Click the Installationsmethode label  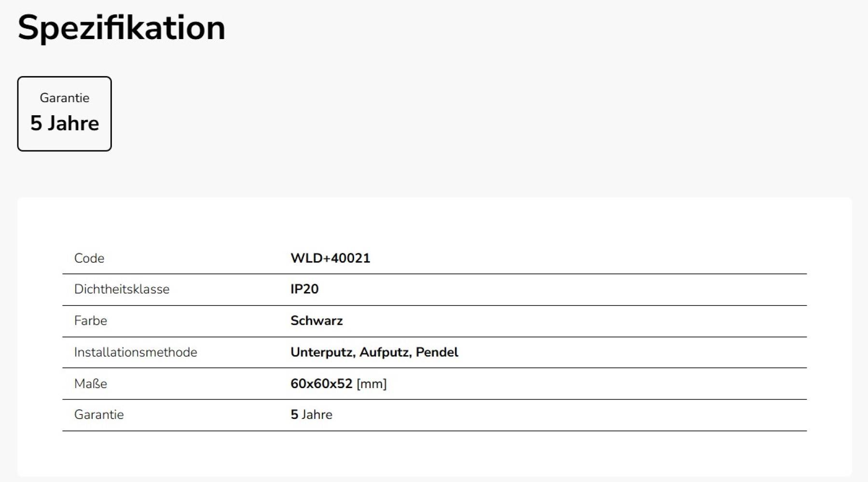(x=136, y=352)
